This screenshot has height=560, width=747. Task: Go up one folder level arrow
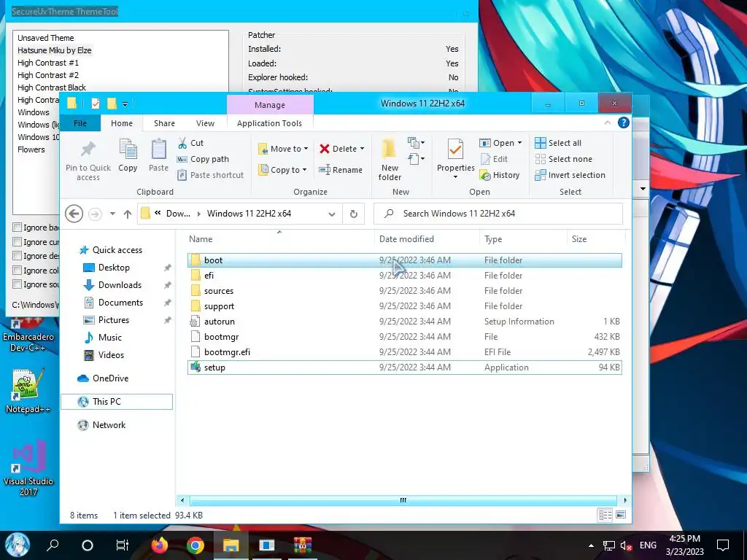coord(127,214)
